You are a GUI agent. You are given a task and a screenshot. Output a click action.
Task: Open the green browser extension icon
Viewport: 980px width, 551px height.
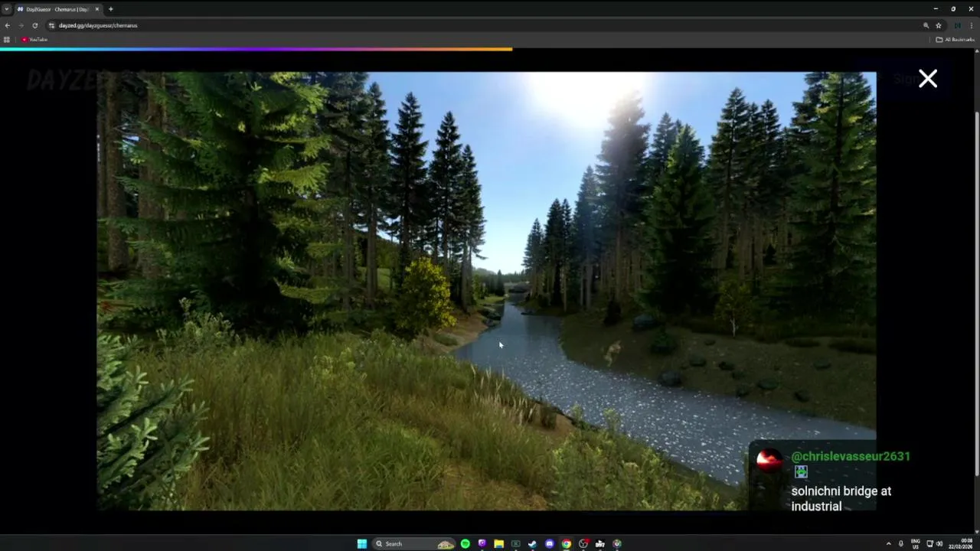pyautogui.click(x=957, y=25)
